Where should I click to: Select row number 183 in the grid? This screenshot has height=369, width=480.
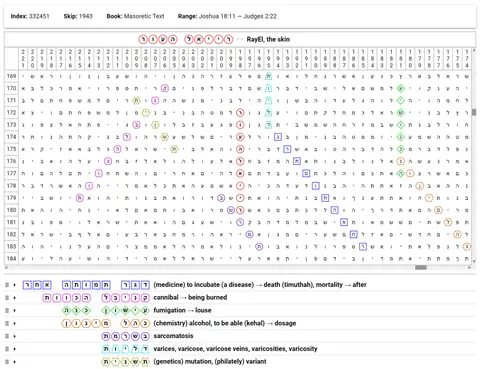pyautogui.click(x=11, y=247)
